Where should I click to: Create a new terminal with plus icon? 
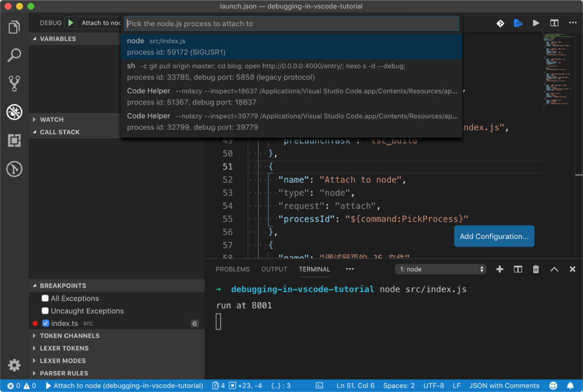tap(499, 269)
